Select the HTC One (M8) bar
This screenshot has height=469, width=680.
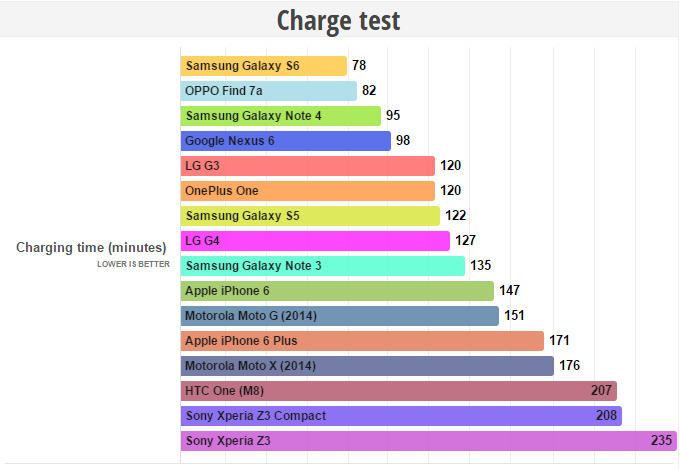tap(399, 391)
